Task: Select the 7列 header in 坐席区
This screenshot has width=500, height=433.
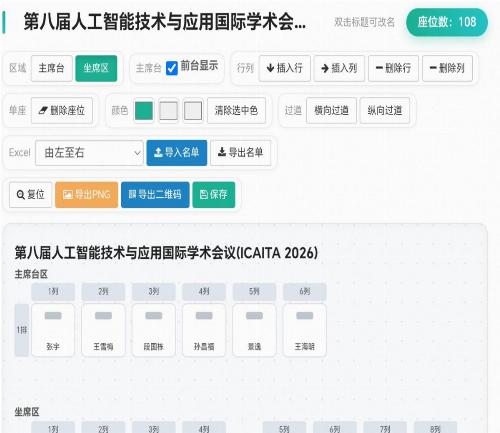Action: pos(385,428)
